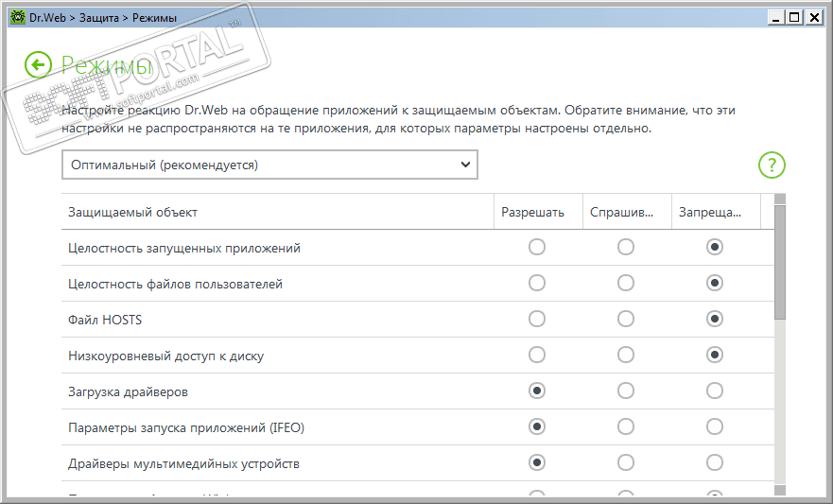Click the Запреща... column header
833x504 pixels.
click(x=716, y=212)
